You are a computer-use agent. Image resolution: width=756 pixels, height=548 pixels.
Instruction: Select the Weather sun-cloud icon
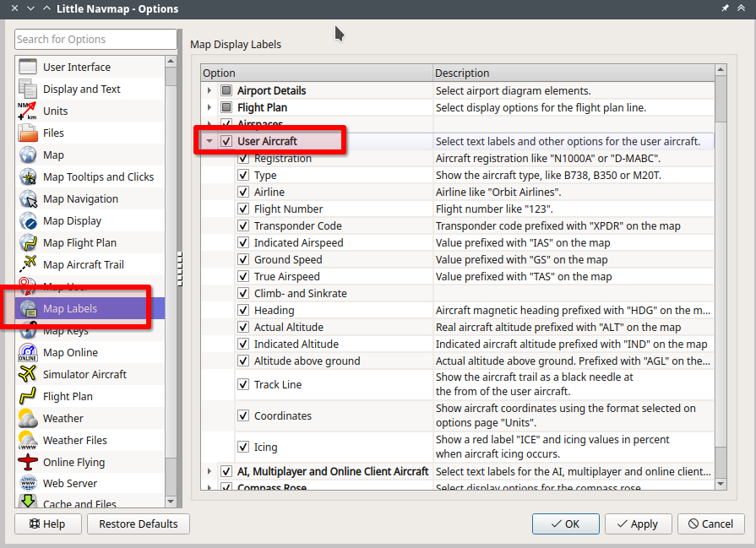coord(28,418)
